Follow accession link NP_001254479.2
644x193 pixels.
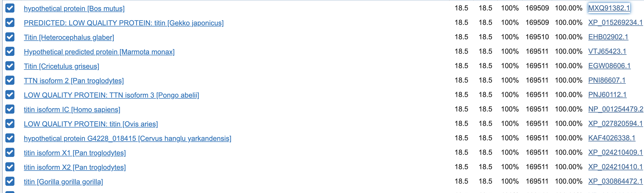(615, 109)
